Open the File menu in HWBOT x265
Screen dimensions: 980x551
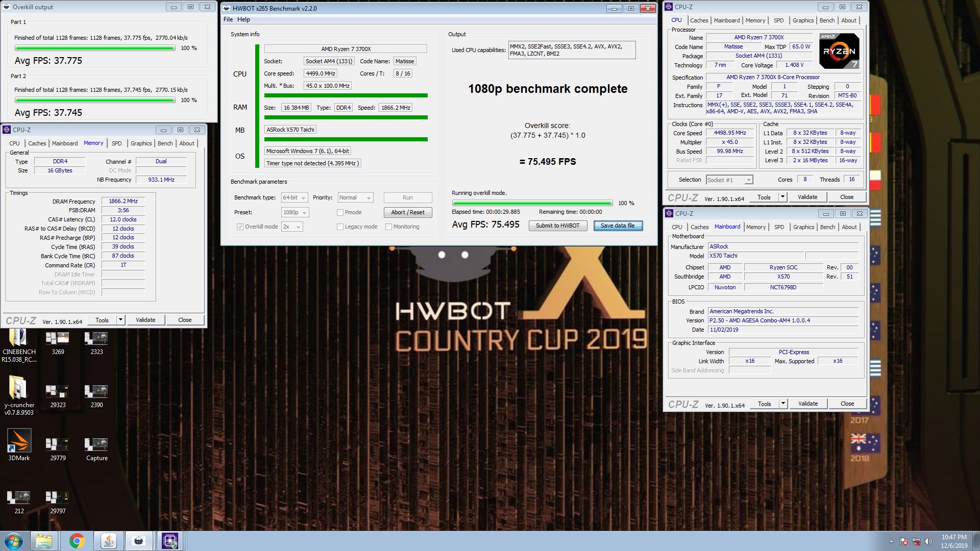(228, 19)
